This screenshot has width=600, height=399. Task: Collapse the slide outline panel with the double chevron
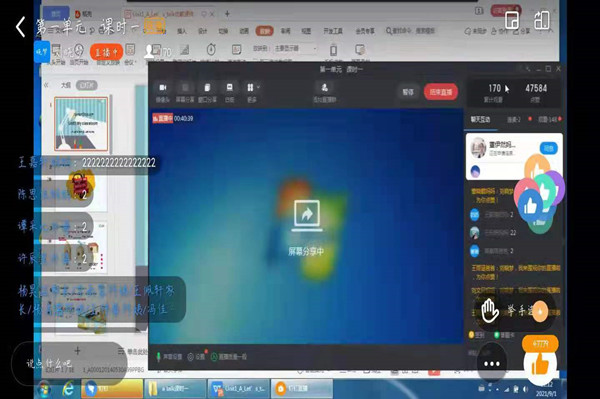[46, 85]
